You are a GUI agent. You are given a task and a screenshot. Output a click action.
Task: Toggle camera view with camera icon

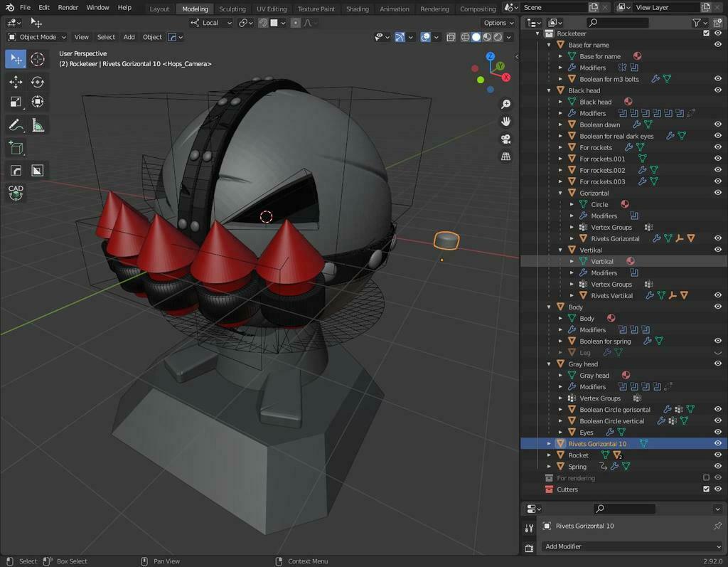(x=506, y=139)
